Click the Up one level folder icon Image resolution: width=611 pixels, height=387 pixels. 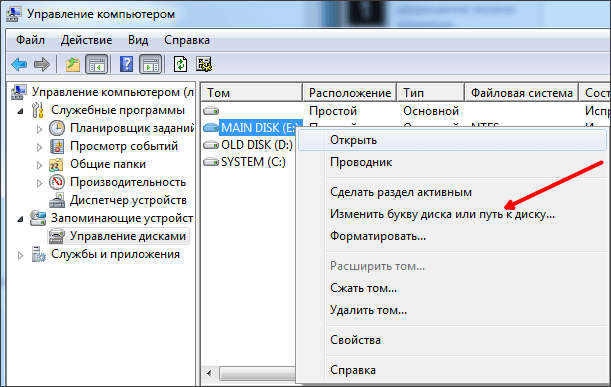pos(72,64)
